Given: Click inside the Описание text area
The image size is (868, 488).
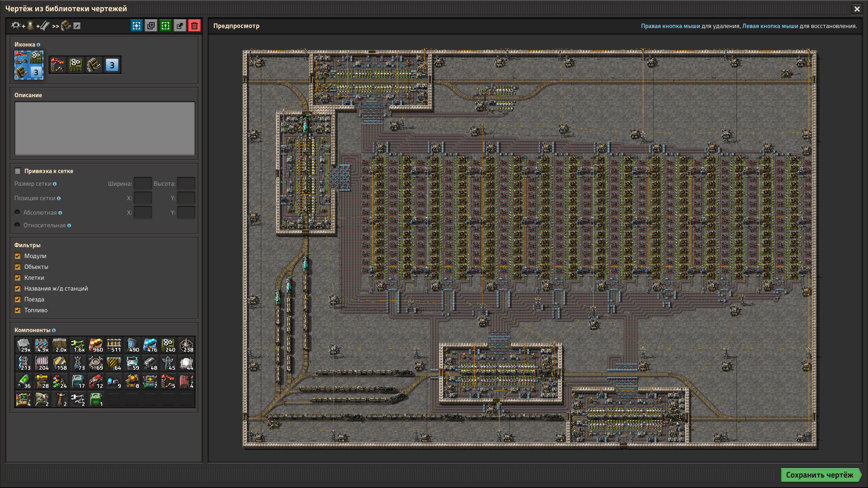Looking at the screenshot, I should tap(105, 128).
